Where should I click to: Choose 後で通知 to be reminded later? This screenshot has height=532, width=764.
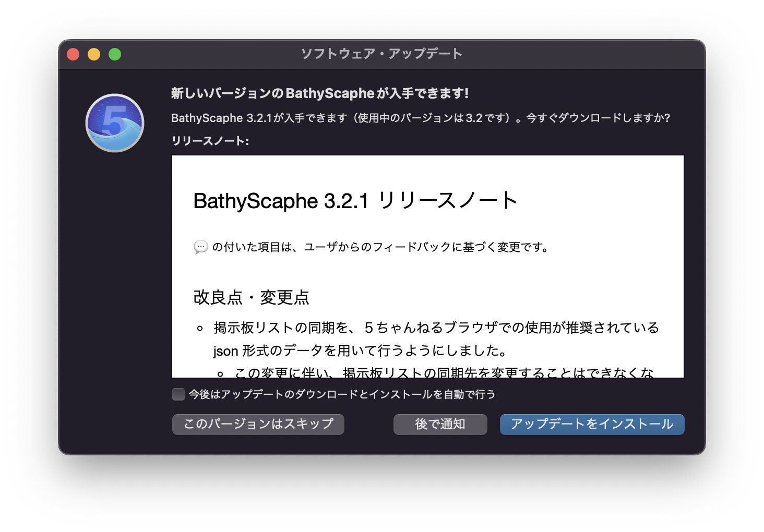pos(440,424)
